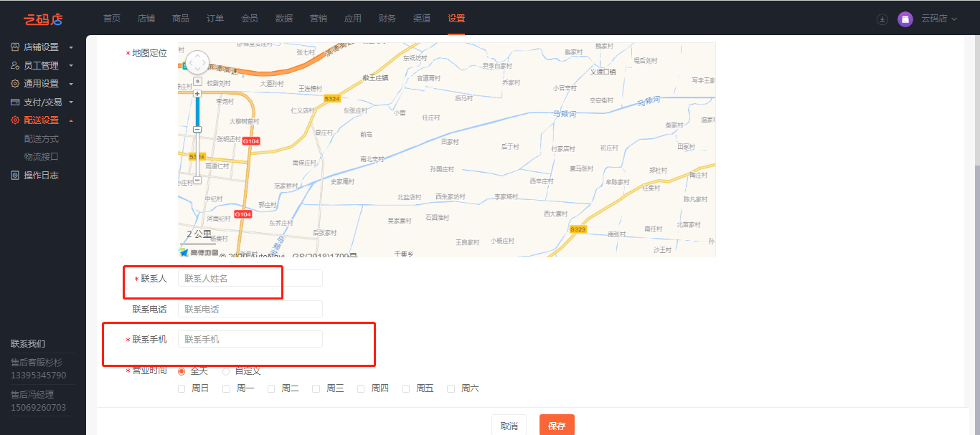Click the map zoom-out minus button
980x435 pixels.
tap(197, 181)
